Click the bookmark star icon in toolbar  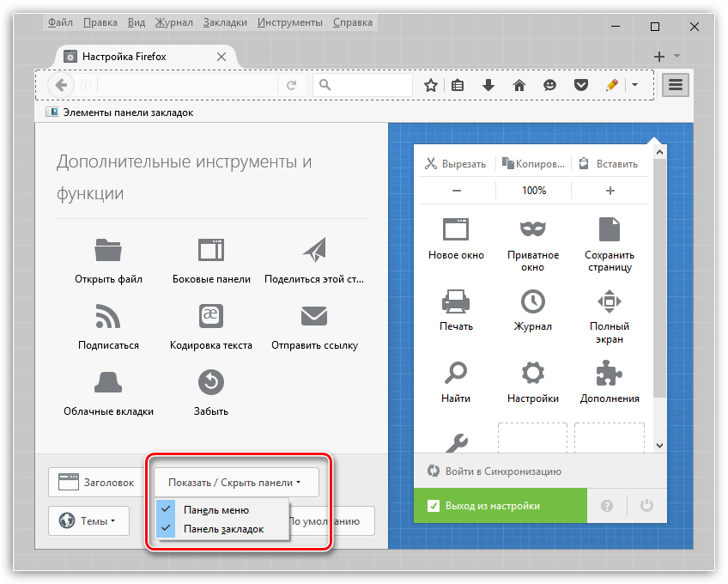pos(431,85)
